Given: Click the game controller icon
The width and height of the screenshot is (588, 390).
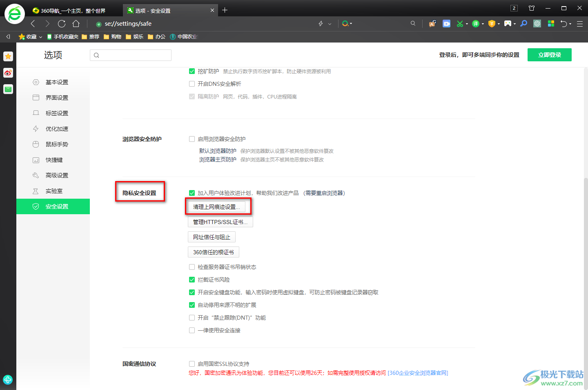Looking at the screenshot, I should pyautogui.click(x=508, y=24).
